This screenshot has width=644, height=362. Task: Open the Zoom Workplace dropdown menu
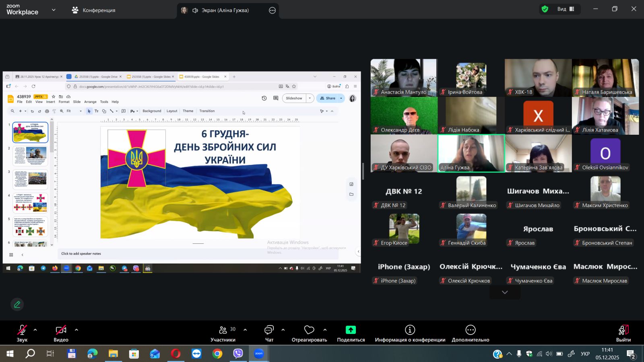pyautogui.click(x=54, y=10)
